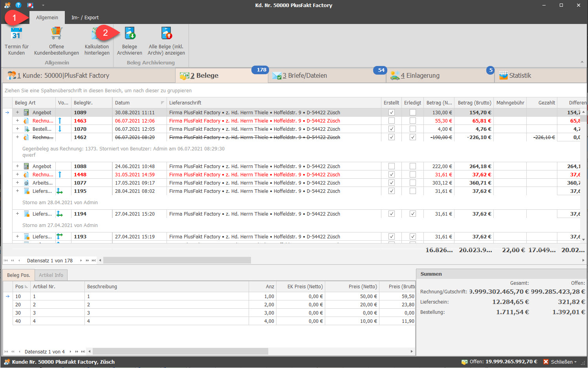Viewport: 588px width, 368px height.
Task: Expand row details for Beleg 1194
Action: point(17,214)
